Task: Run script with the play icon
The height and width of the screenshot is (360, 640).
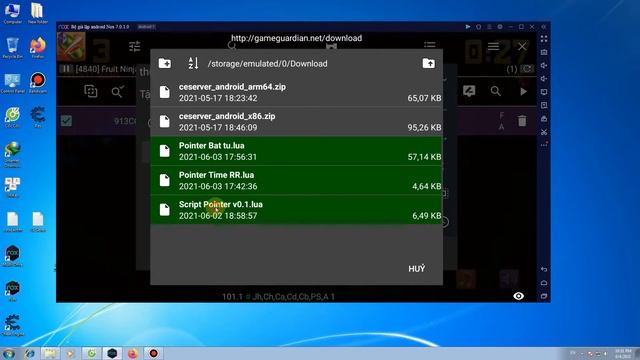Action: 523,91
